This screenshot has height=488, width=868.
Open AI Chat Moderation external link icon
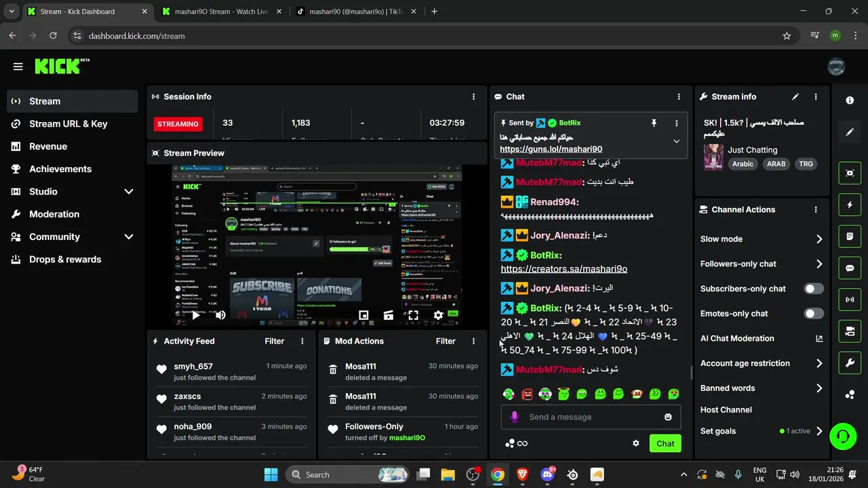click(x=819, y=338)
